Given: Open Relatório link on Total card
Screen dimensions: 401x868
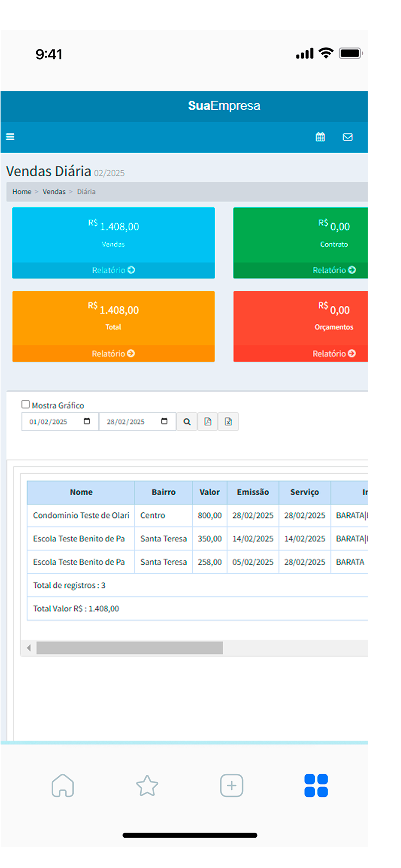Looking at the screenshot, I should 113,354.
